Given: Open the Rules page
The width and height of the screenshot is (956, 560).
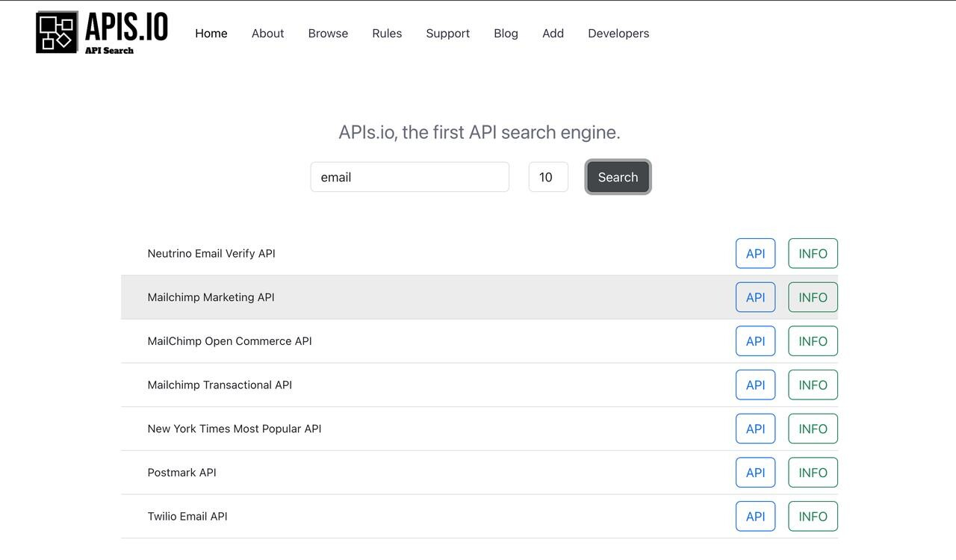Looking at the screenshot, I should 387,34.
